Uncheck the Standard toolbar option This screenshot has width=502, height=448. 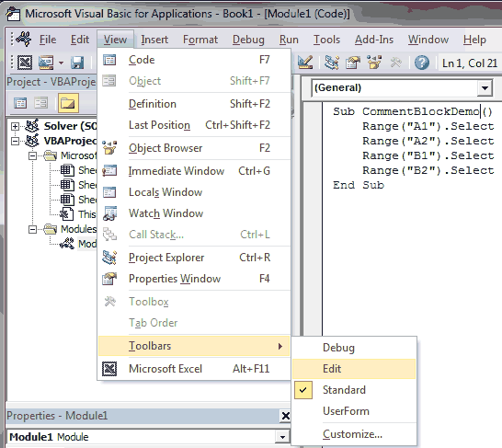click(x=354, y=390)
